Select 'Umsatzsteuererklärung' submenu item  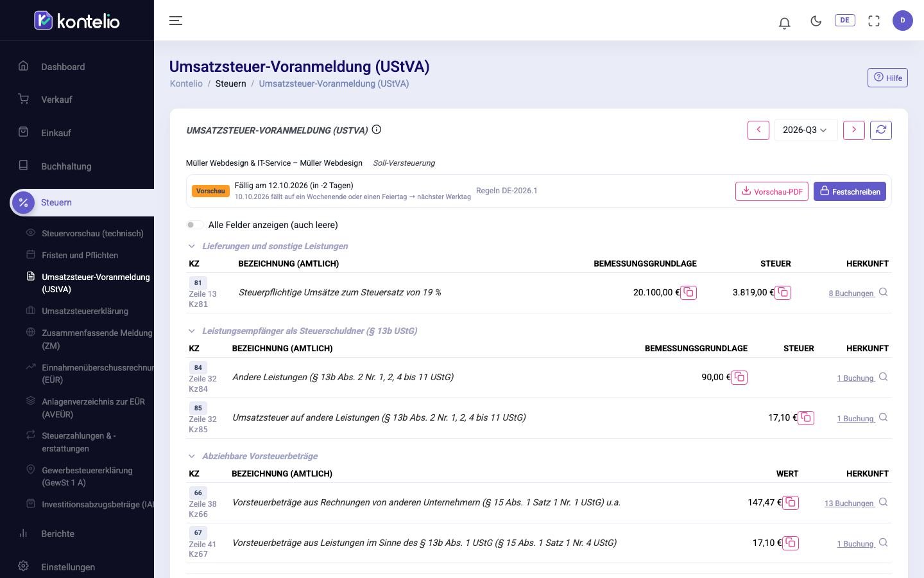[x=85, y=311]
